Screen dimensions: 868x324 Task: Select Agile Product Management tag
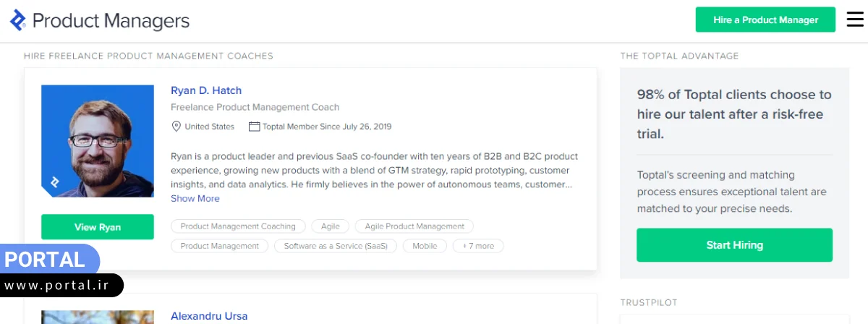coord(414,226)
